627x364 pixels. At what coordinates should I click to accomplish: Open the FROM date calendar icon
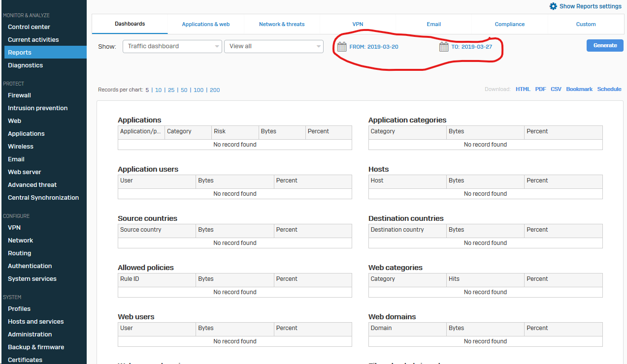pos(342,47)
